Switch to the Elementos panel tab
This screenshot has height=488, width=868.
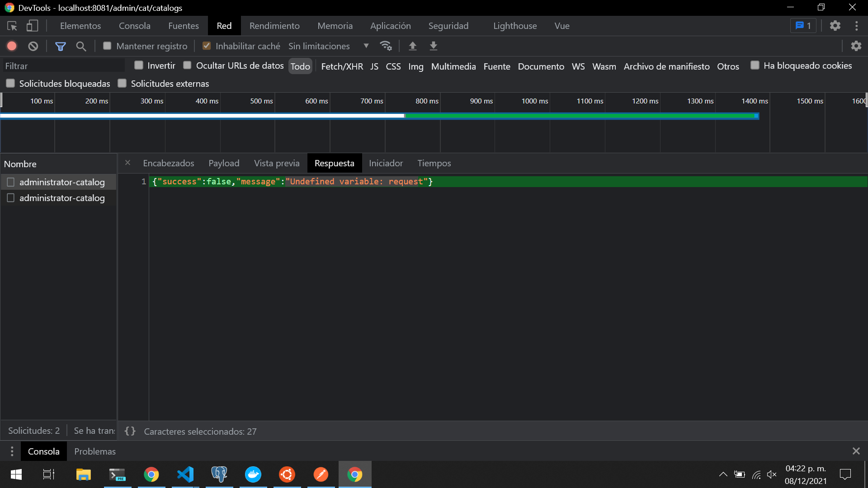(x=80, y=26)
